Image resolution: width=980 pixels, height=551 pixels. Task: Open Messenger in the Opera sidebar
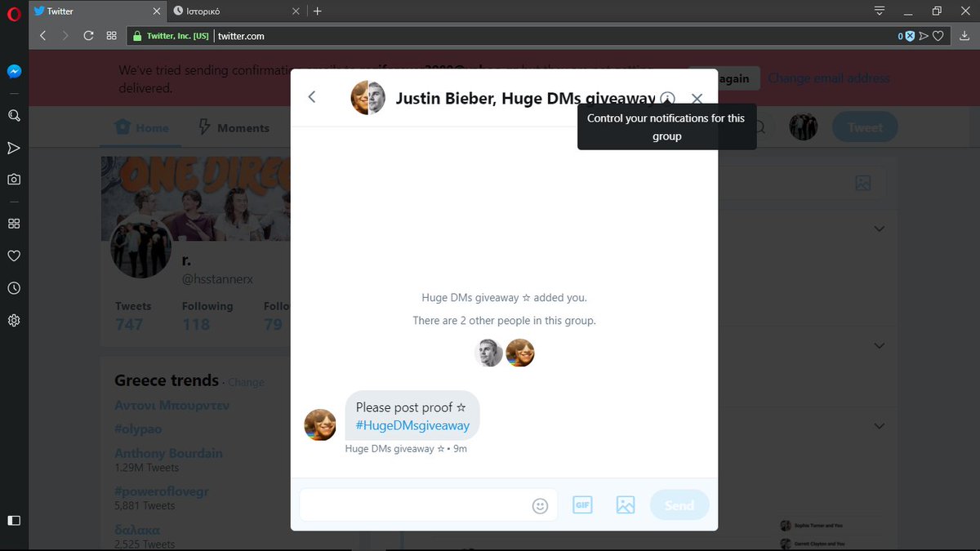[x=14, y=71]
